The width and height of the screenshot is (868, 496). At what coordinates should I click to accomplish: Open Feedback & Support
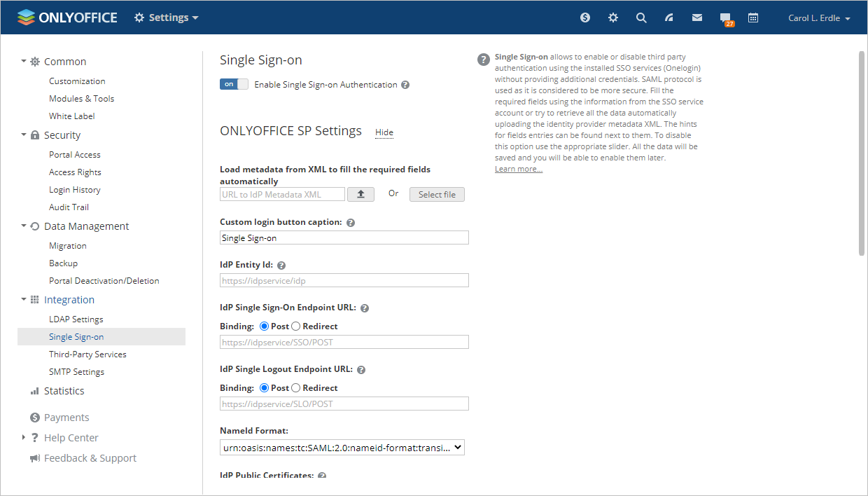click(90, 458)
